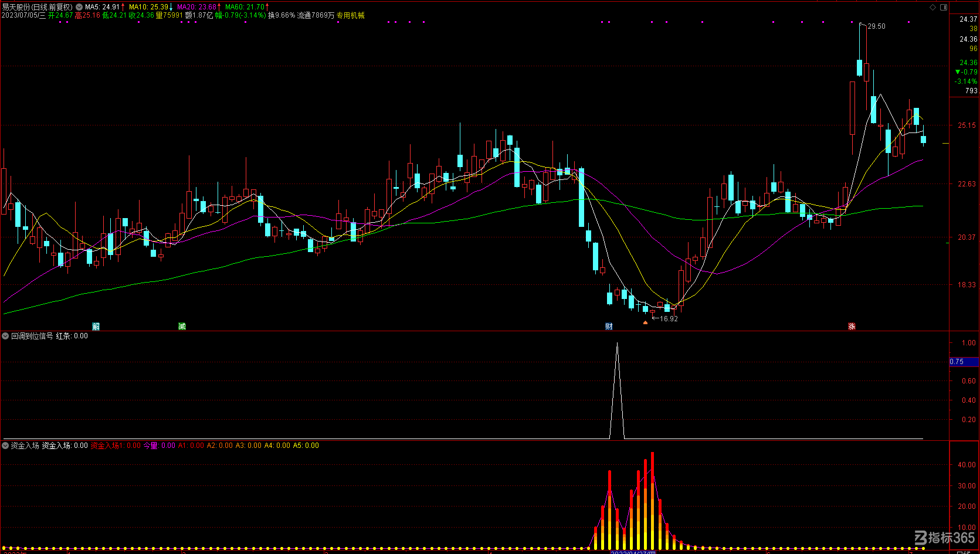This screenshot has width=980, height=554.
Task: Click the 20.37 price axis label
Action: (x=967, y=237)
